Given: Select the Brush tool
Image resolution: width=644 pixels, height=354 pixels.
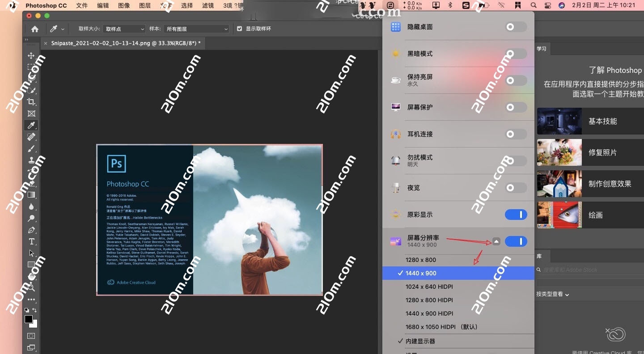Looking at the screenshot, I should click(x=31, y=148).
